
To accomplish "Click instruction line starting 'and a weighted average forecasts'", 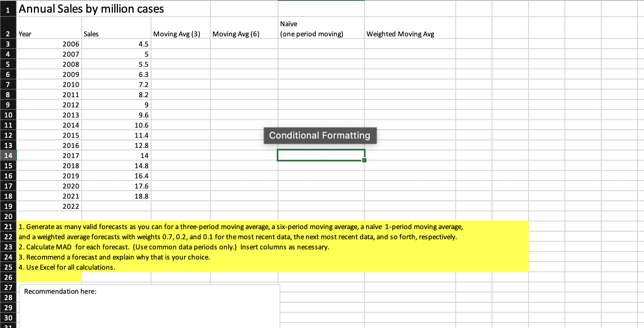I will (238, 237).
